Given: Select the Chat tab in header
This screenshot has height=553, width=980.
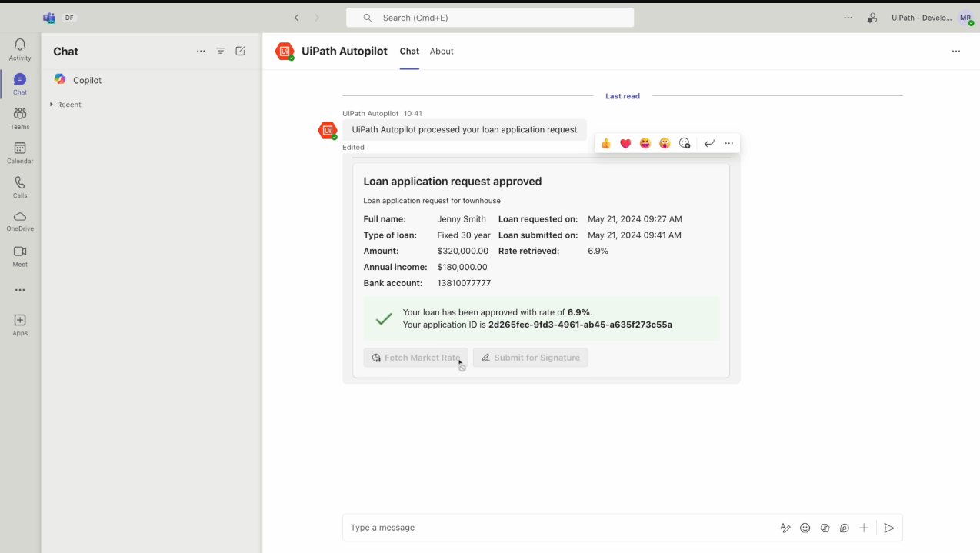Looking at the screenshot, I should click(x=409, y=52).
